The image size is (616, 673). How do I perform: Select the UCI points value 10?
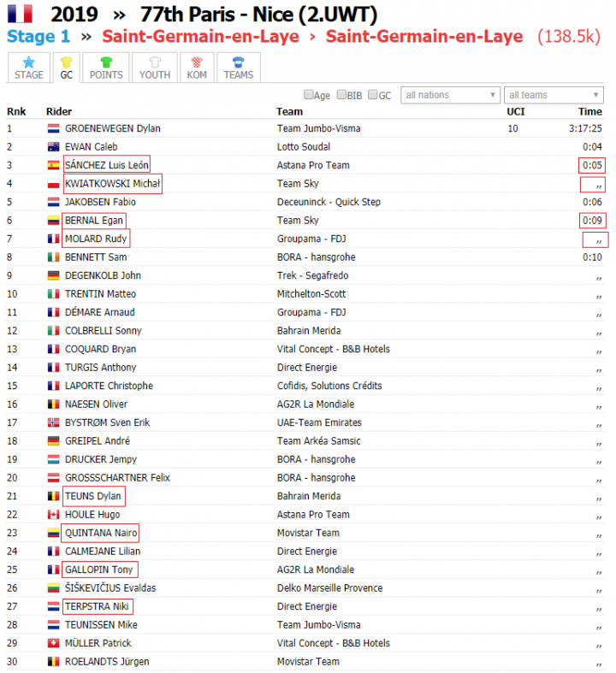point(512,128)
